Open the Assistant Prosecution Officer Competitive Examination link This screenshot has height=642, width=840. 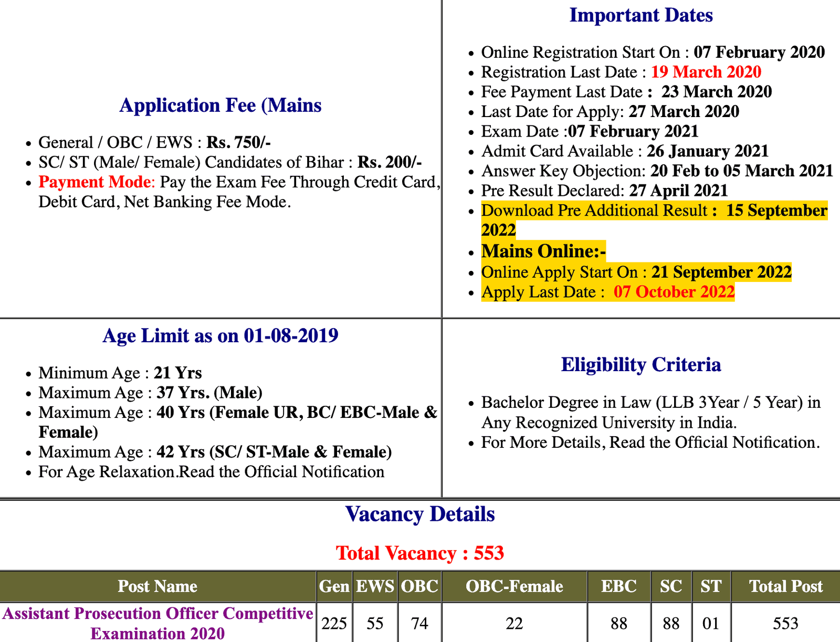click(x=157, y=623)
